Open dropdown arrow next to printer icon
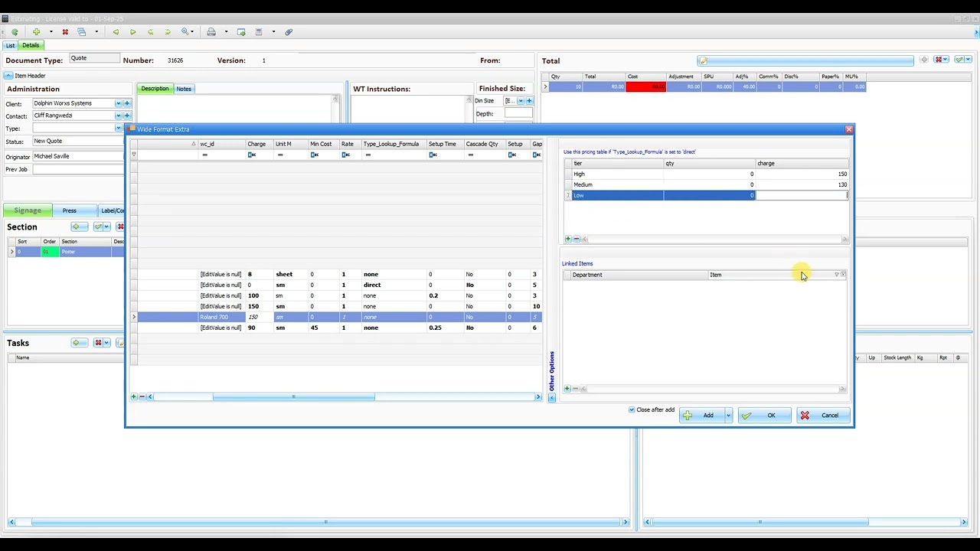The width and height of the screenshot is (980, 551). coord(226,32)
